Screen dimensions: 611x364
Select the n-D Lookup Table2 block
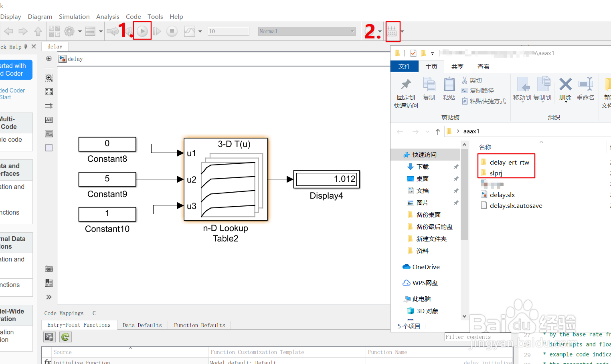pyautogui.click(x=226, y=179)
